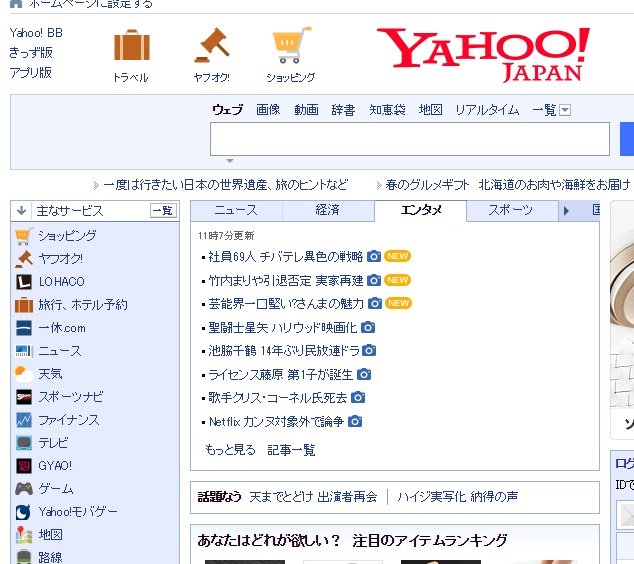Select the 辞書 search tab
Screen dimensions: 634x564
343,110
